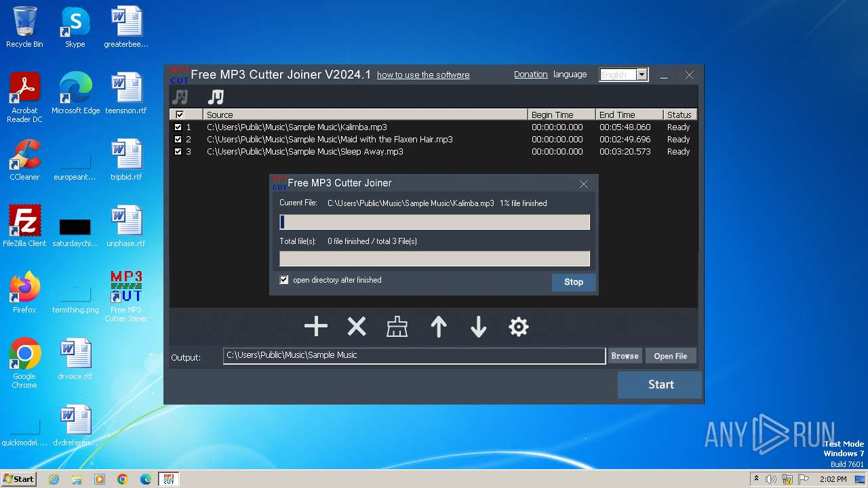Browse for an output folder
The image size is (868, 488).
(625, 356)
